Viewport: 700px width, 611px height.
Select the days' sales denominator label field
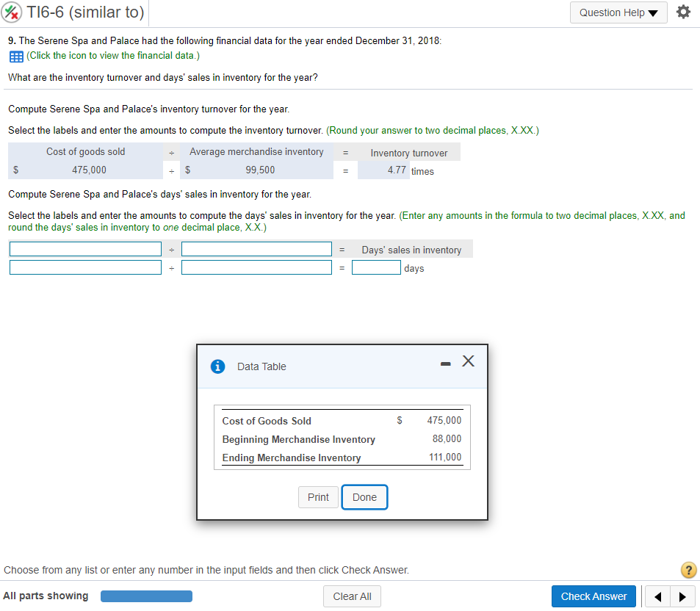[256, 249]
